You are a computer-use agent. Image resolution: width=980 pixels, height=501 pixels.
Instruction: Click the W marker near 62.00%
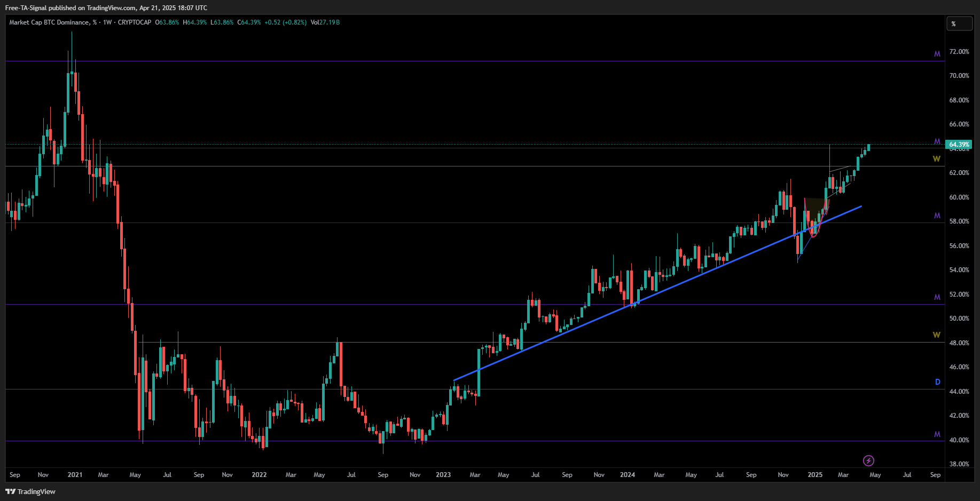[x=936, y=159]
